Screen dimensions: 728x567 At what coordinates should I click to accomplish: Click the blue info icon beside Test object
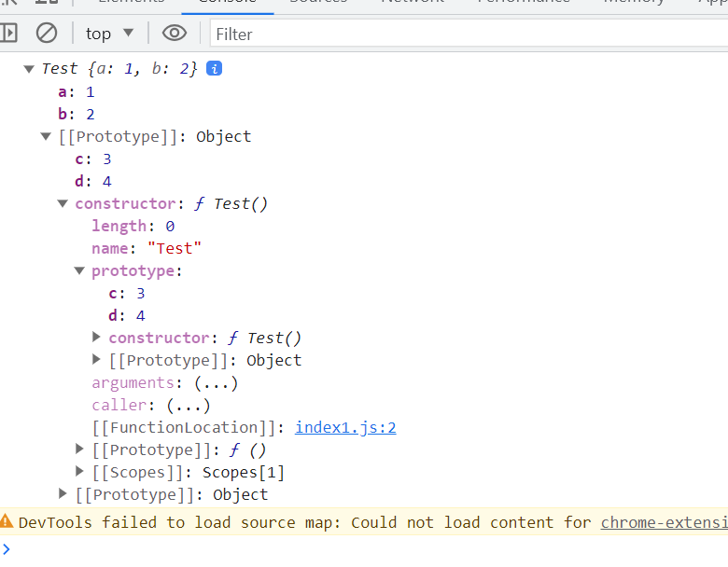point(214,68)
